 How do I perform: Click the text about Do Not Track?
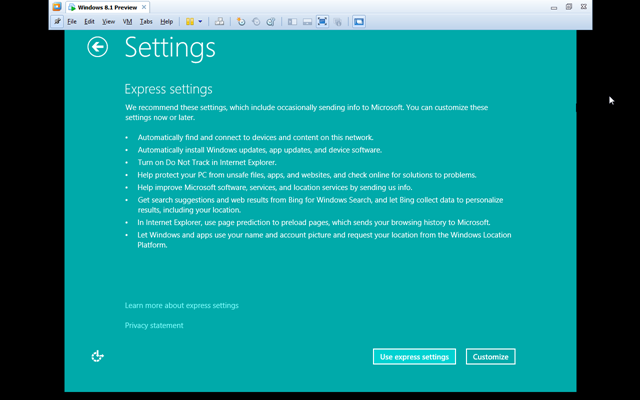click(207, 162)
